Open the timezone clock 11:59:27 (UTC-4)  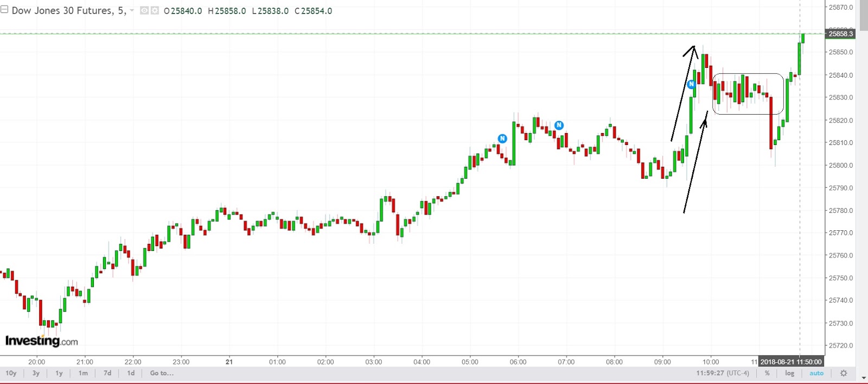(x=723, y=373)
